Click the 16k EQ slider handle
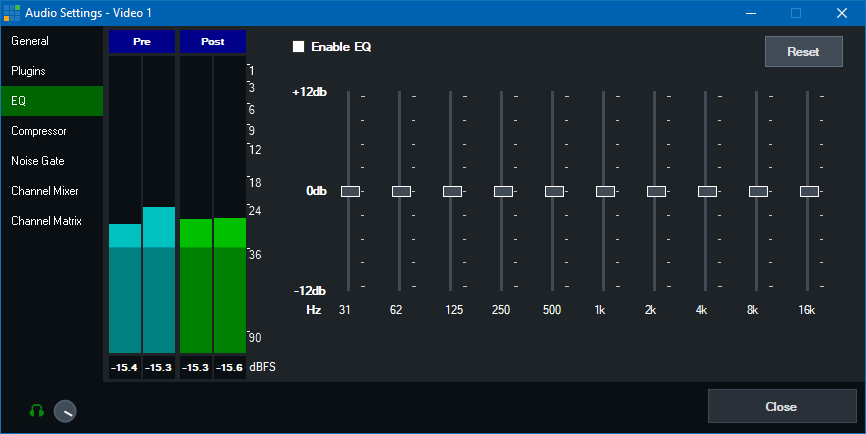This screenshot has width=866, height=434. [809, 191]
